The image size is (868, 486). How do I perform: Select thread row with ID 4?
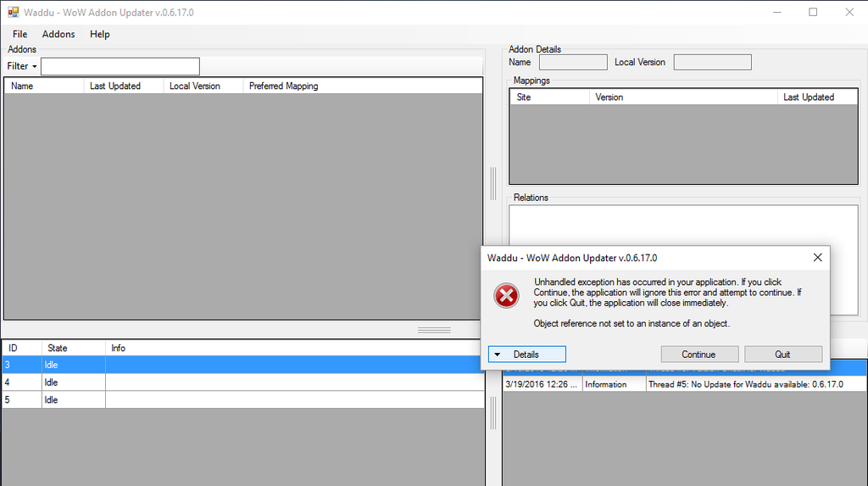click(242, 383)
